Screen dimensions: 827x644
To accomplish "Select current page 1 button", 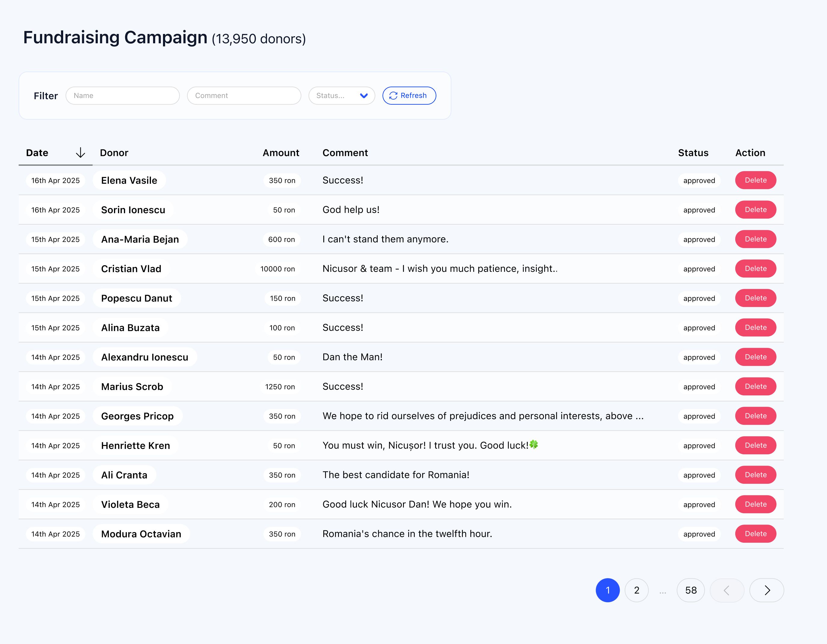I will coord(607,590).
